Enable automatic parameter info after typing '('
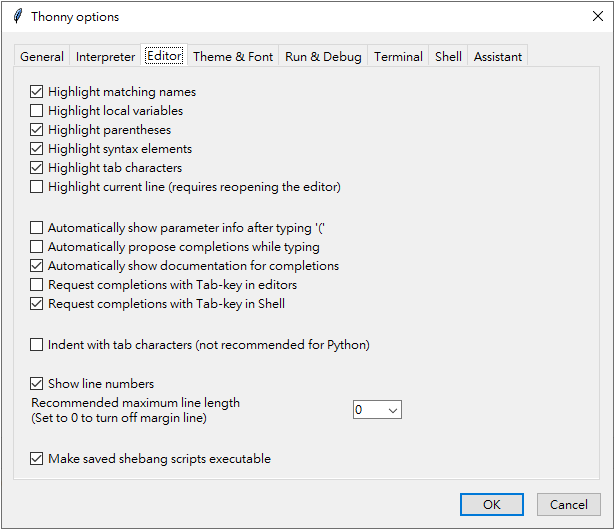The height and width of the screenshot is (530, 615). click(x=36, y=228)
